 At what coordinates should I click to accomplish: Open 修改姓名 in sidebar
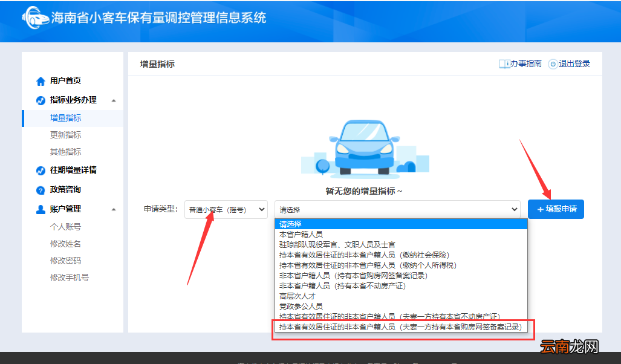[x=65, y=244]
